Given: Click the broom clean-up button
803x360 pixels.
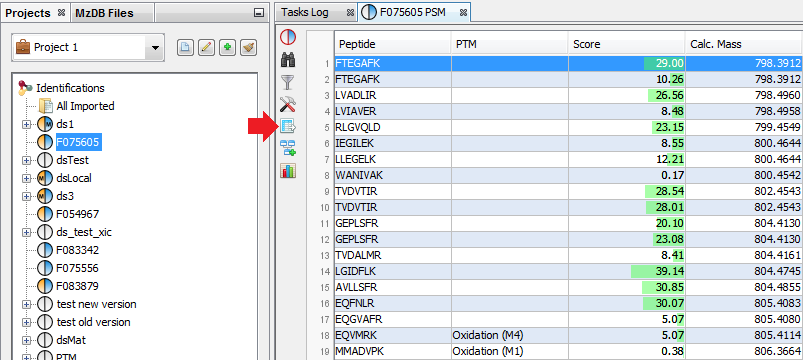Looking at the screenshot, I should click(248, 47).
